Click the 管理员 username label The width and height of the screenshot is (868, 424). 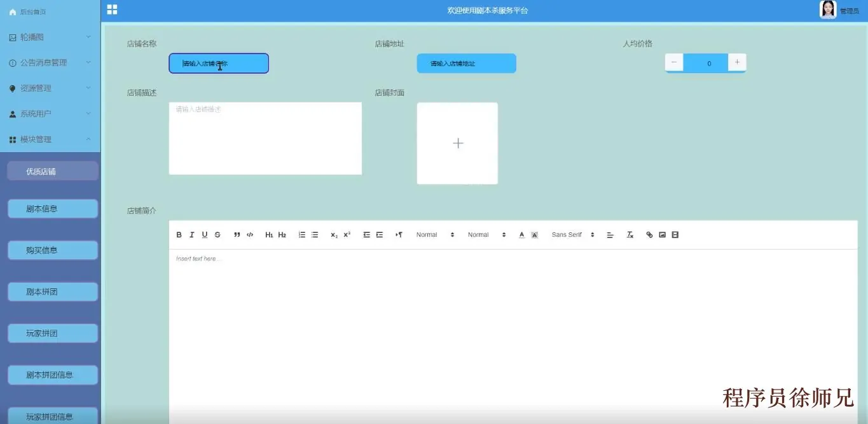point(850,11)
